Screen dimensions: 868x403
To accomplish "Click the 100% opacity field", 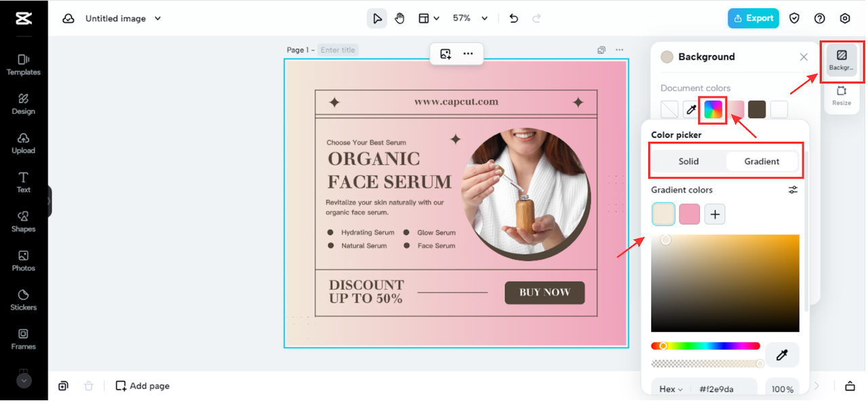I will coord(782,389).
